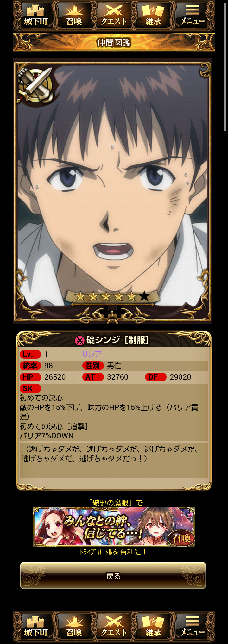The width and height of the screenshot is (228, 644).
Task: Open メニュー hamburger icon in top bar
Action: [x=193, y=15]
